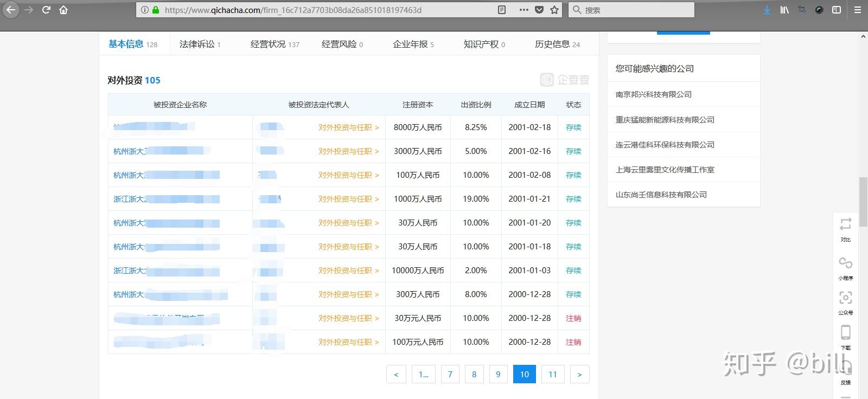Select the 基本信息 tab
The width and height of the screenshot is (868, 399).
[133, 44]
